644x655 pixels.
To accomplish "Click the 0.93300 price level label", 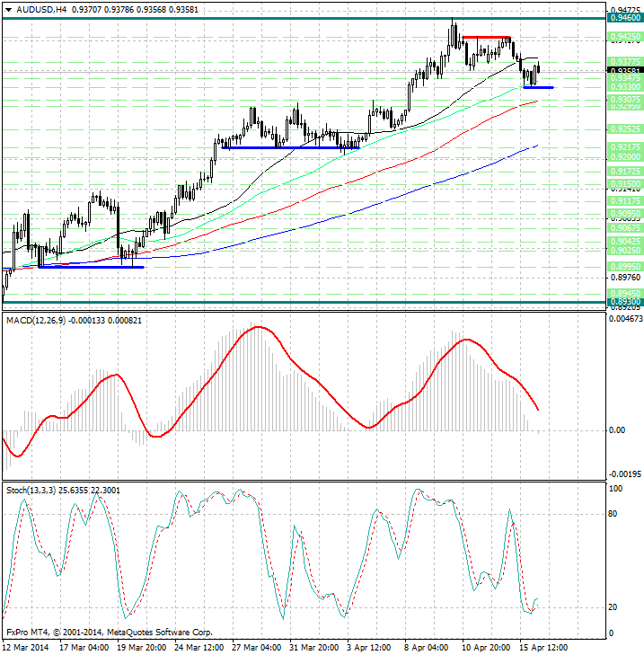I will [625, 87].
